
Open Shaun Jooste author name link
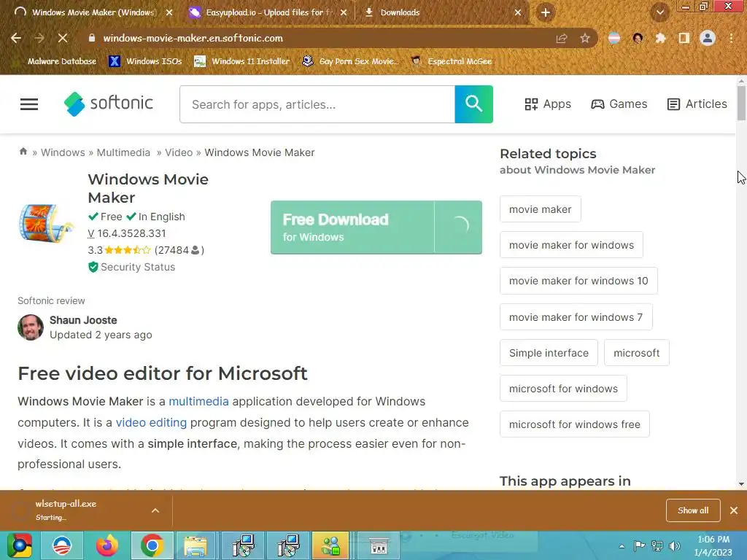pyautogui.click(x=83, y=320)
